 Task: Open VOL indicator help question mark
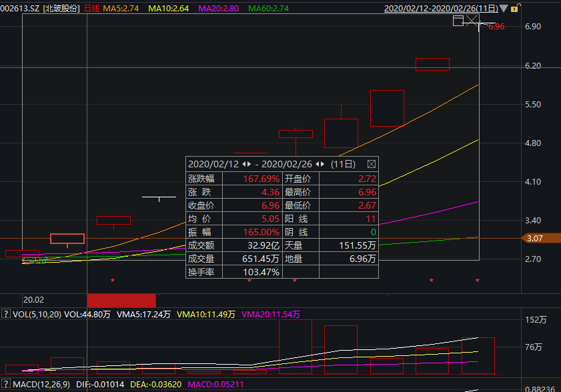5,314
